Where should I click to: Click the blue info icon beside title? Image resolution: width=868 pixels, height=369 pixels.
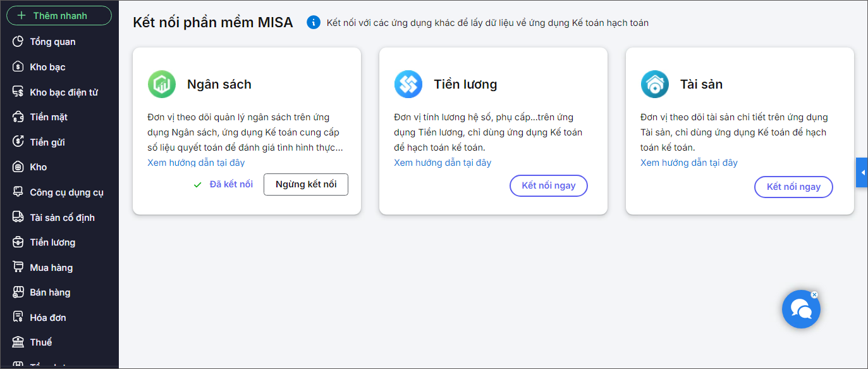click(x=314, y=23)
